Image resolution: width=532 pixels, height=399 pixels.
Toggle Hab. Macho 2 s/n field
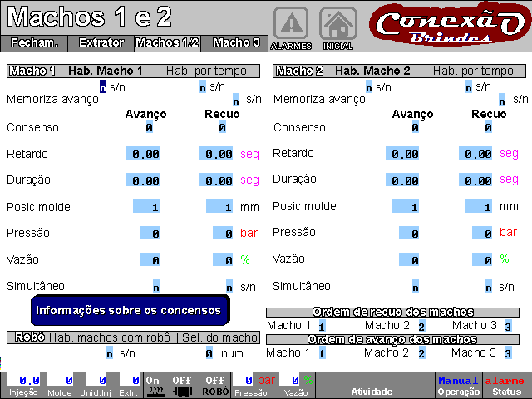point(369,86)
